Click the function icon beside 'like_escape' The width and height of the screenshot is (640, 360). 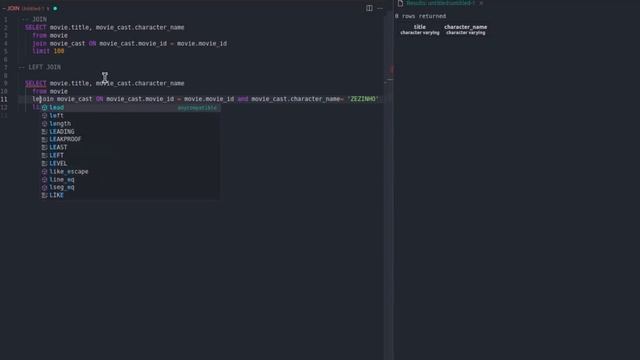[x=44, y=171]
